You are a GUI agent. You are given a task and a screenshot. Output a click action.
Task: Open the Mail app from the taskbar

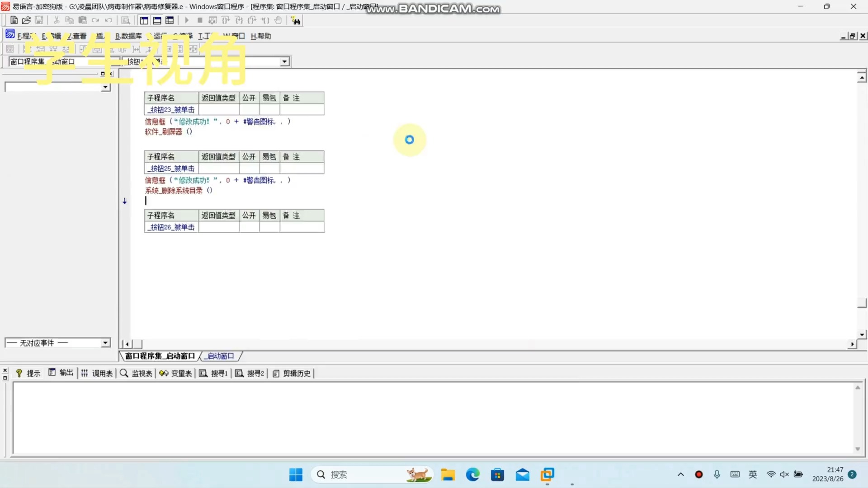(x=522, y=474)
